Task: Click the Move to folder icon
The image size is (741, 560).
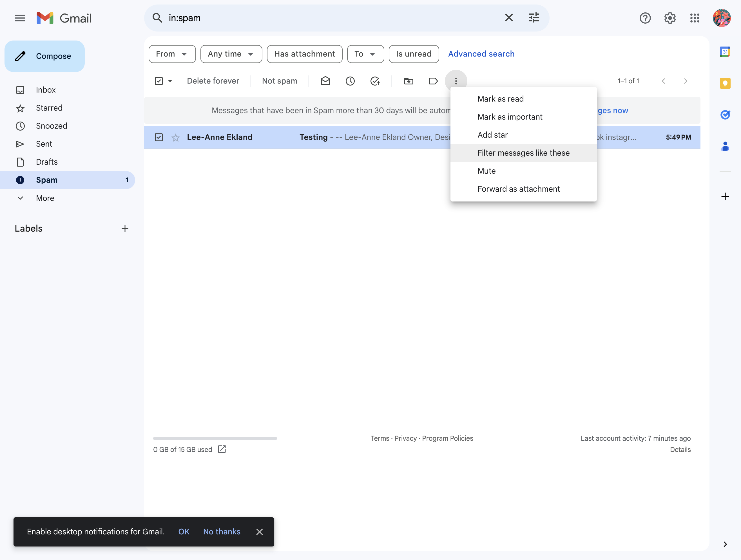Action: tap(409, 81)
